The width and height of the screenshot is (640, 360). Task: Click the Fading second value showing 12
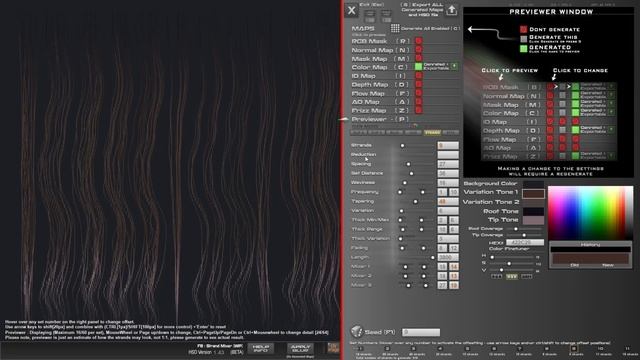tap(453, 248)
